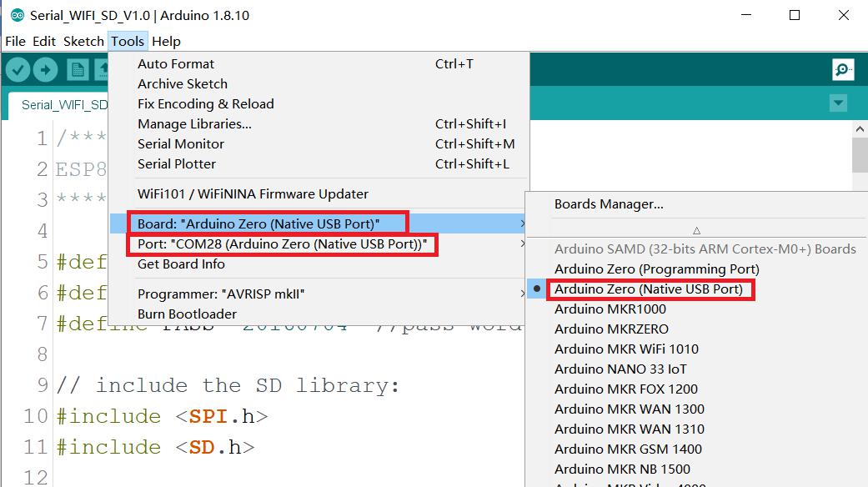
Task: Click the '// include the SD library:' comment
Action: (228, 385)
